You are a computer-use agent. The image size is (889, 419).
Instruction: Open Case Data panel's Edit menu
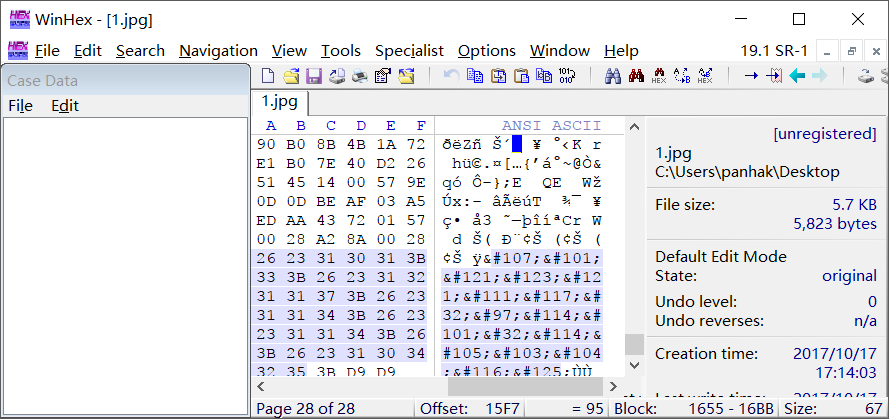65,106
